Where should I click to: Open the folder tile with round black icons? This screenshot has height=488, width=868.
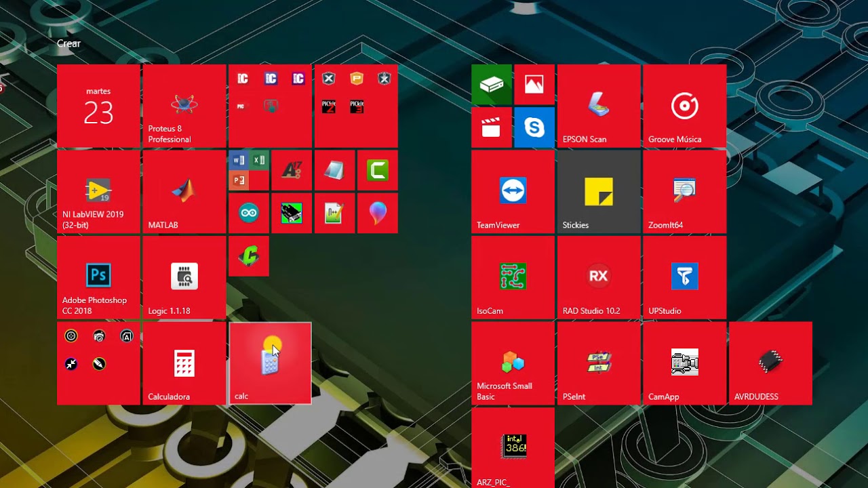coord(98,363)
